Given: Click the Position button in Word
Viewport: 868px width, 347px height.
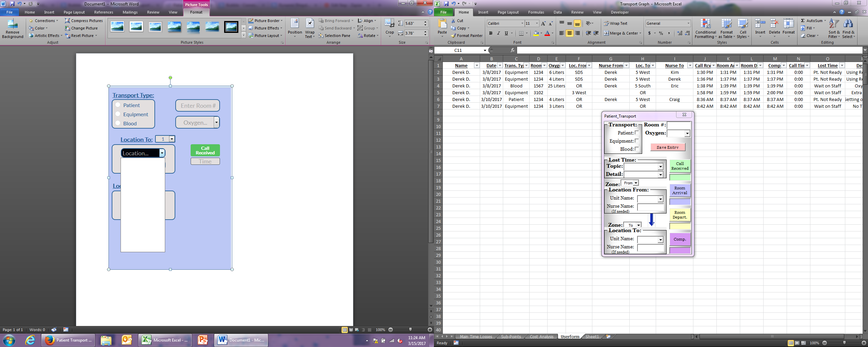Looking at the screenshot, I should click(295, 28).
